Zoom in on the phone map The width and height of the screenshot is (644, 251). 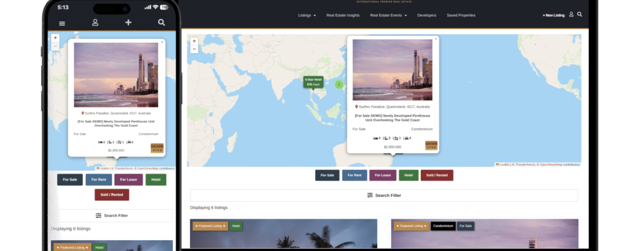[55, 38]
